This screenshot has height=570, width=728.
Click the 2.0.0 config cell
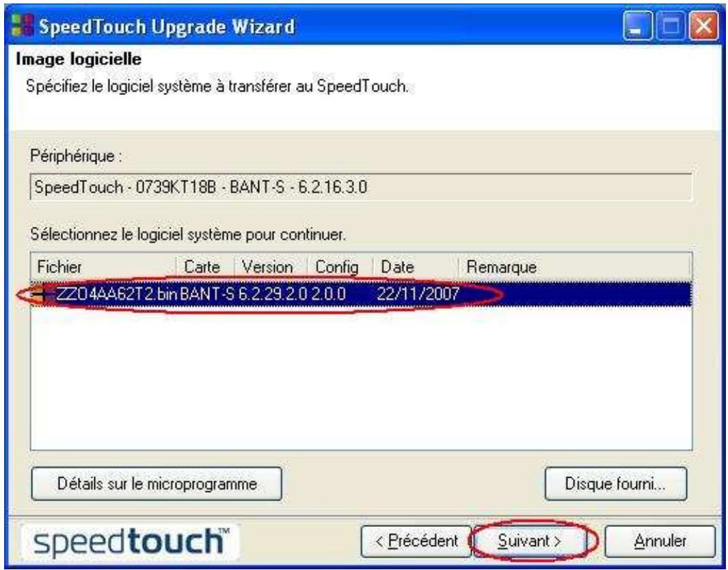[x=328, y=294]
